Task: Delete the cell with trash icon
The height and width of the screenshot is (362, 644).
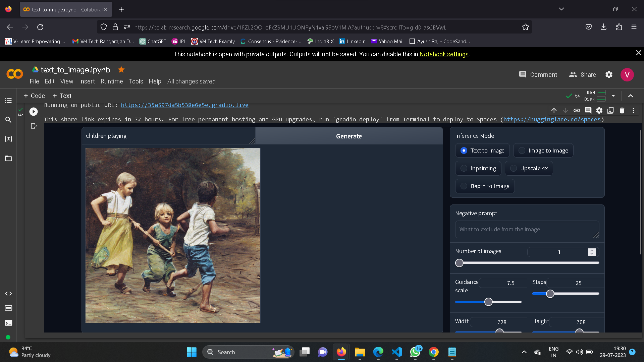Action: click(x=622, y=110)
